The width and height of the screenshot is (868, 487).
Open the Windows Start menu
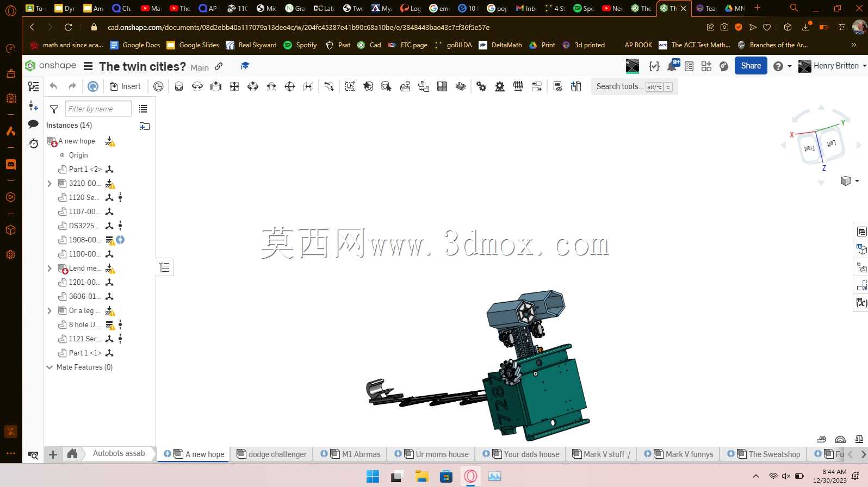click(373, 477)
